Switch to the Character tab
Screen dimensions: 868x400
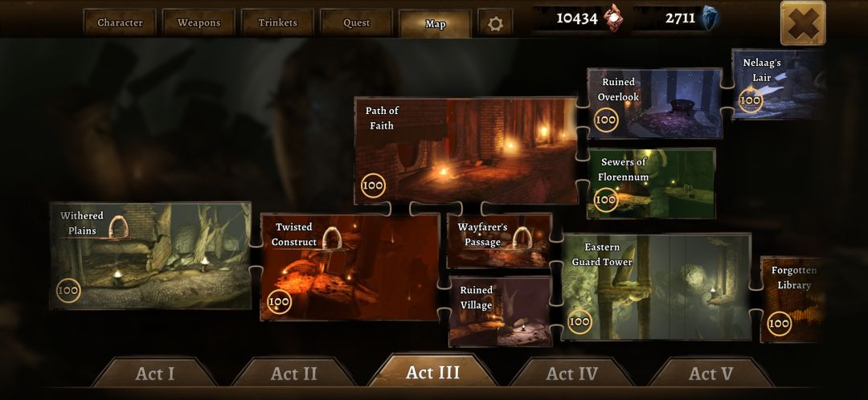(120, 22)
